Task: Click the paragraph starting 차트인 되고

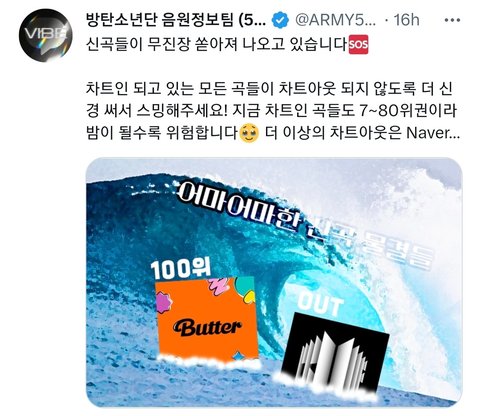Action: [x=273, y=111]
